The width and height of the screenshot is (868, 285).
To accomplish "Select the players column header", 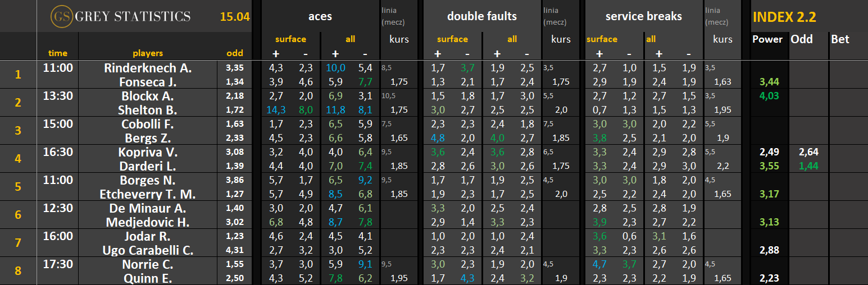I will pyautogui.click(x=148, y=53).
